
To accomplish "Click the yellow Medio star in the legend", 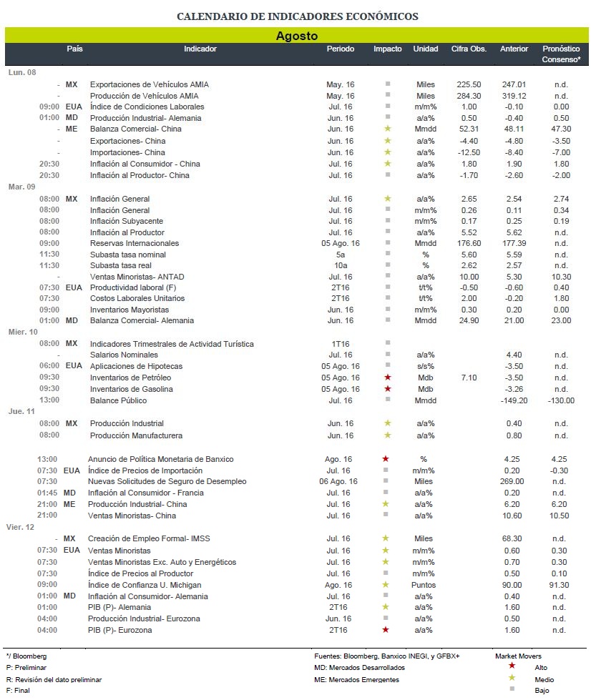I will 512,678.
